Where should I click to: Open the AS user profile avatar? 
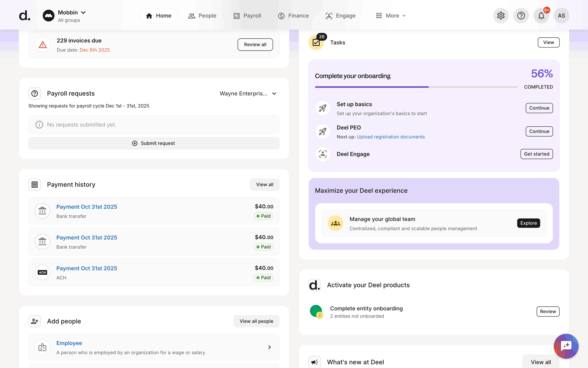point(561,16)
